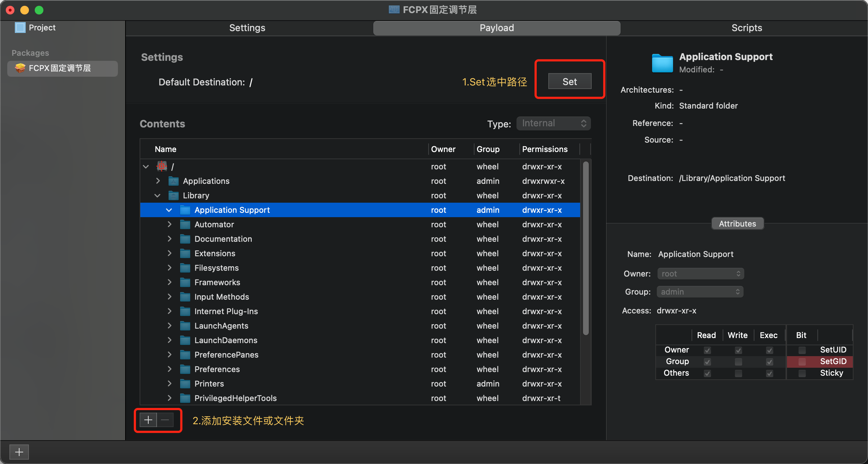
Task: Click the Applications folder icon
Action: tap(174, 181)
